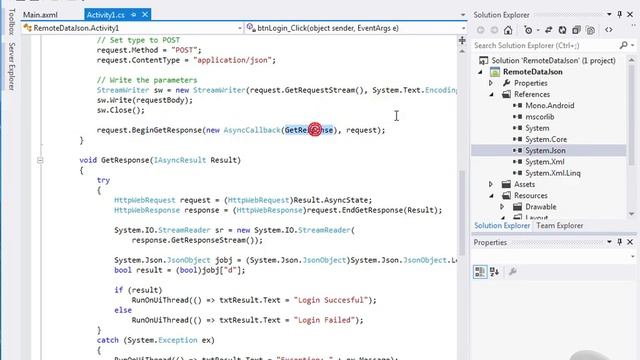This screenshot has height=360, width=640.
Task: Select System.Xml.Linq reference
Action: click(553, 173)
